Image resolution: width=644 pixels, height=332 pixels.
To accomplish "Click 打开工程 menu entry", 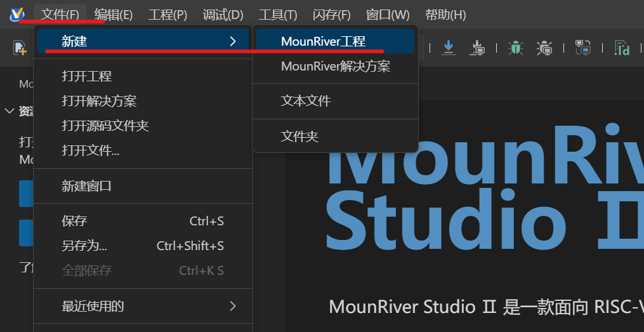I will click(x=86, y=76).
